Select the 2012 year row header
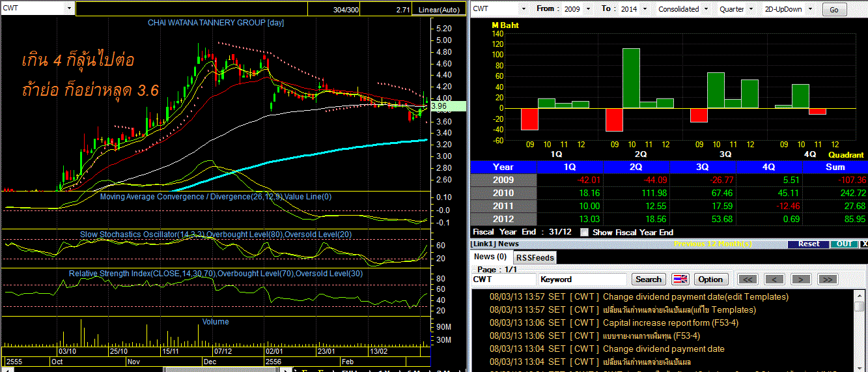Viewport: 868px width, 372px height. pyautogui.click(x=503, y=219)
